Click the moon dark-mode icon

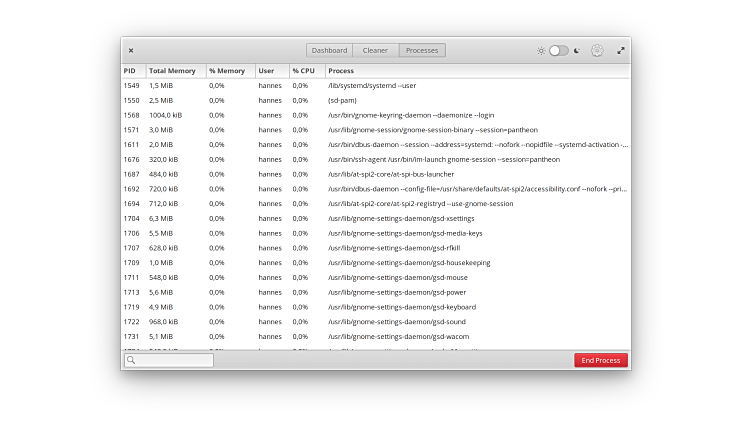[x=576, y=50]
